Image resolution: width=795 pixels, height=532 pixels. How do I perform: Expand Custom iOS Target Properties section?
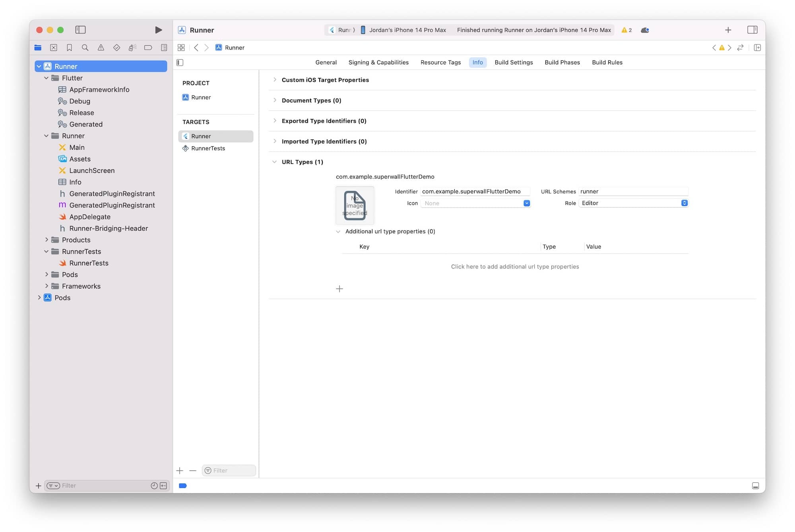point(275,80)
